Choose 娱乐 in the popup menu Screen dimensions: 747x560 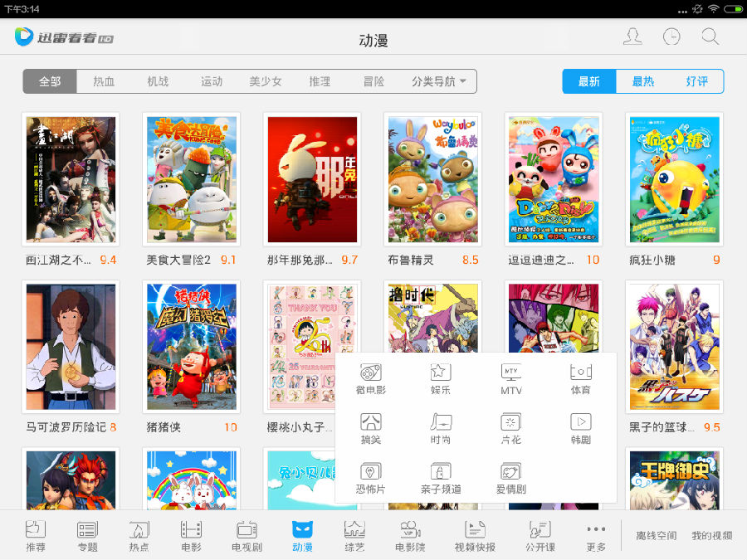pos(441,379)
